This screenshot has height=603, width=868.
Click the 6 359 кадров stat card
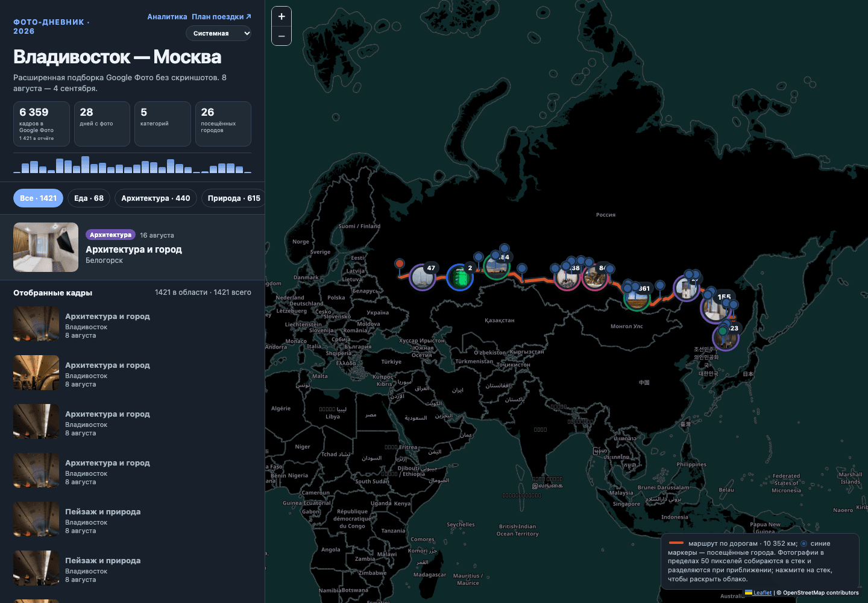42,124
